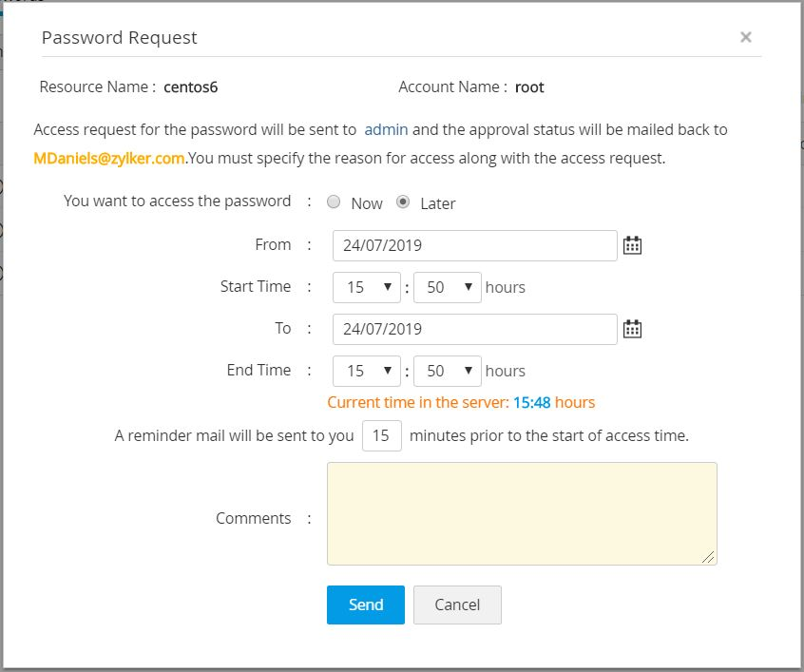Select the Later radio option
The image size is (804, 672).
[403, 202]
